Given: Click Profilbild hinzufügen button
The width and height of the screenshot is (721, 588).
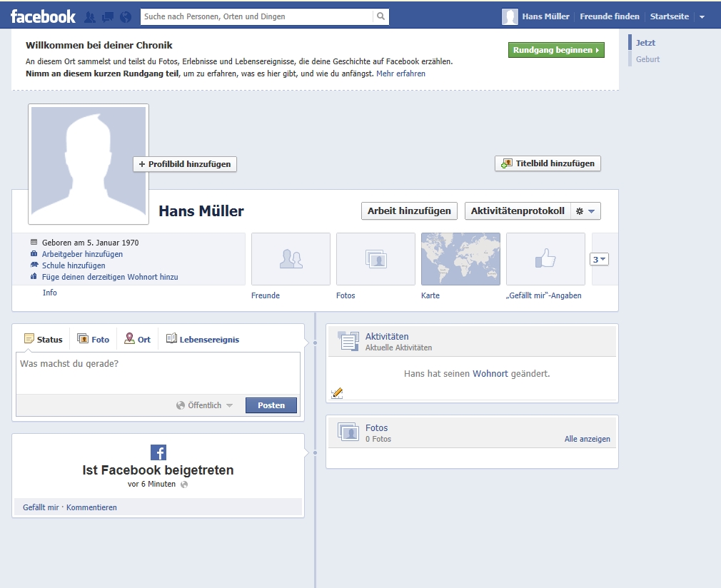Looking at the screenshot, I should pyautogui.click(x=185, y=164).
